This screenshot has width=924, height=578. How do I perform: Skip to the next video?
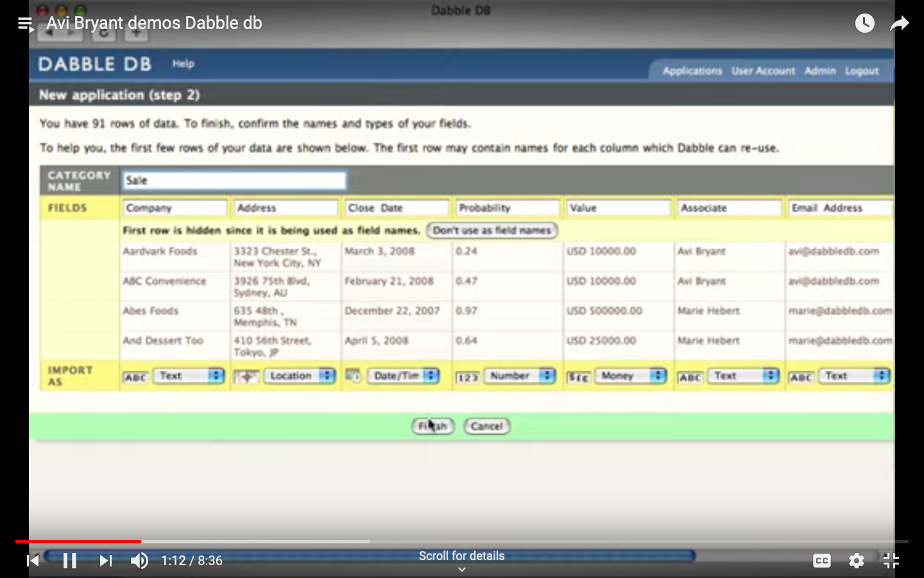click(x=106, y=561)
